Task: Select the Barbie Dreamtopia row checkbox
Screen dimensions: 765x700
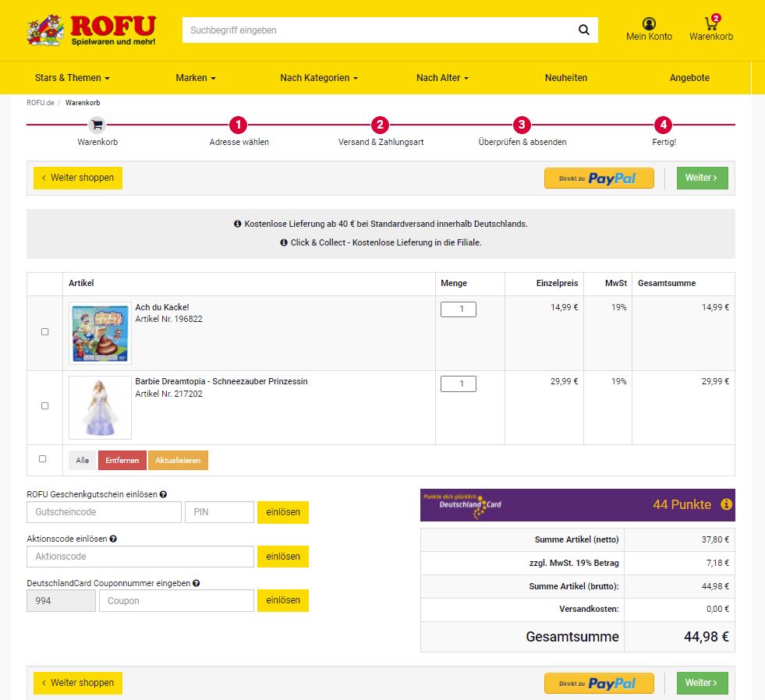Action: tap(45, 406)
